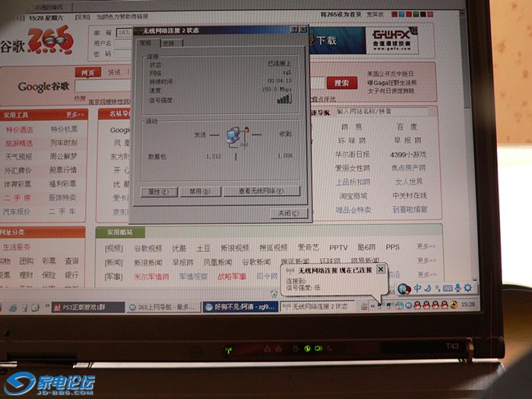
Task: Open the soft keyboard icon on the IME bar
Action: pyautogui.click(x=448, y=288)
